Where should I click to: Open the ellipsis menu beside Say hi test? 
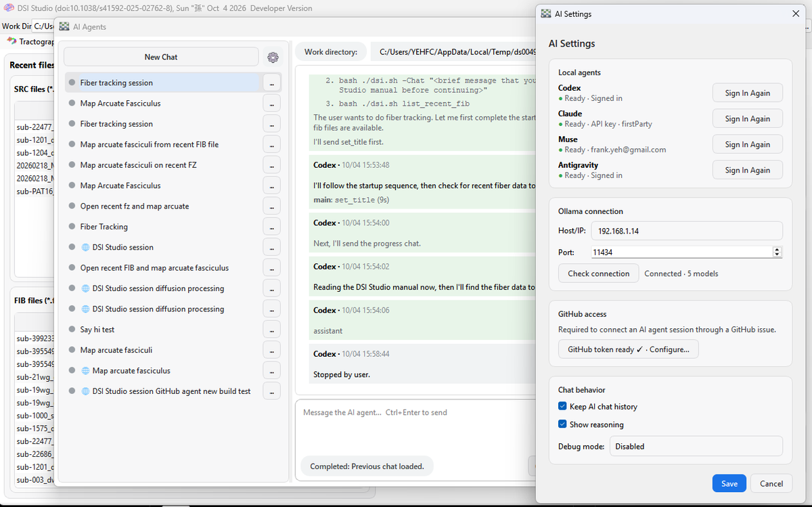[x=271, y=330]
